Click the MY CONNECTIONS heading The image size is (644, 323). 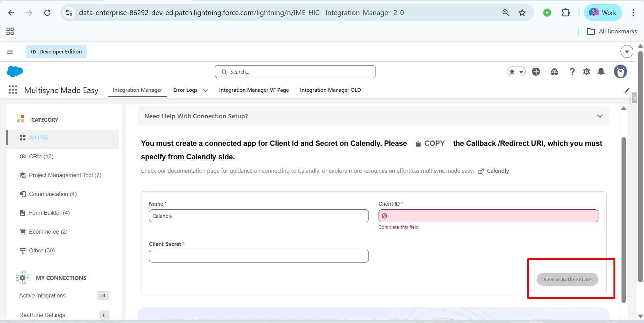tap(61, 278)
